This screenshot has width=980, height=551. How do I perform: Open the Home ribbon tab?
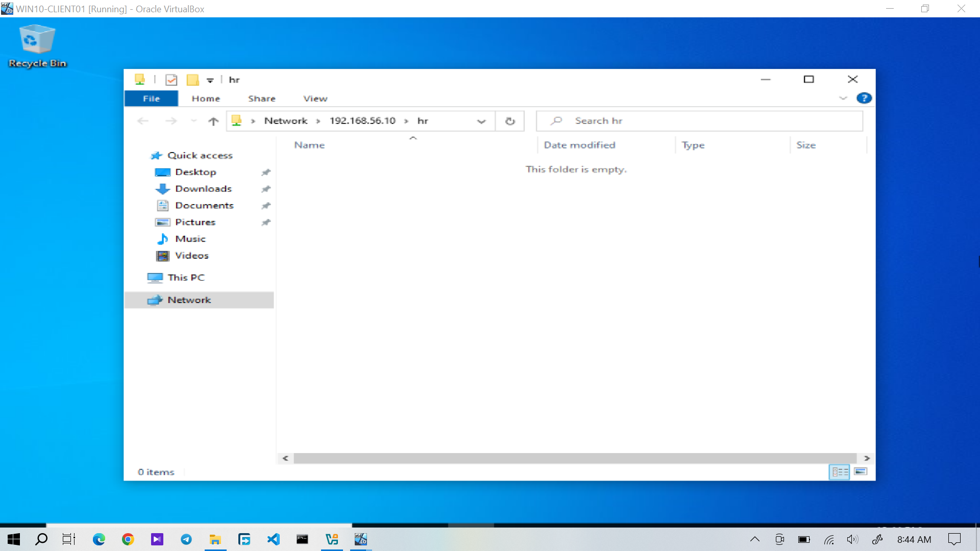pos(206,98)
